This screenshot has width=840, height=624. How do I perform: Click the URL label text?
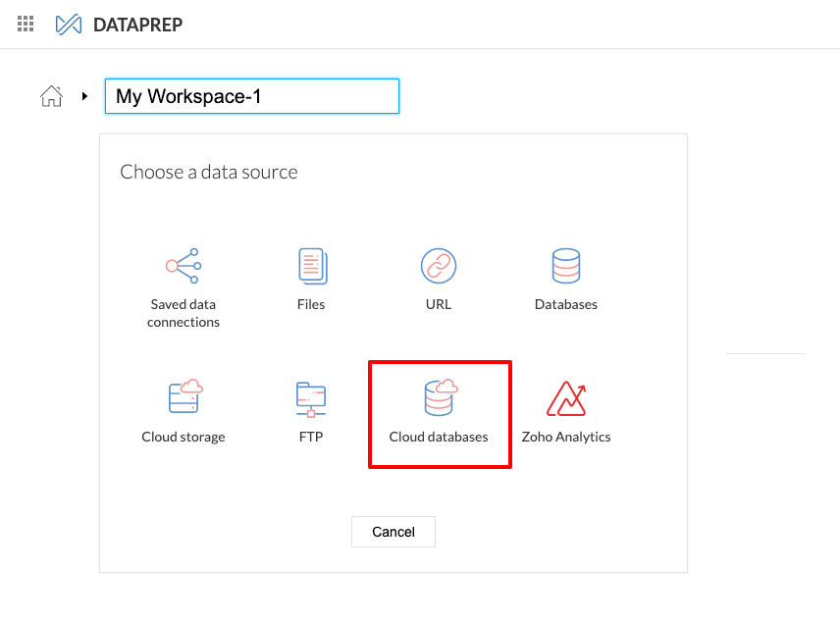[439, 304]
